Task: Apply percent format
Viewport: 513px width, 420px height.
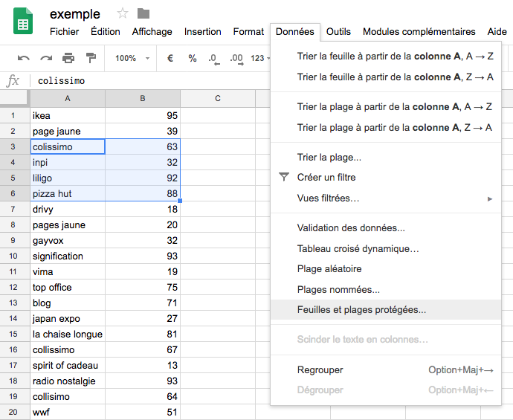Action: pyautogui.click(x=193, y=58)
